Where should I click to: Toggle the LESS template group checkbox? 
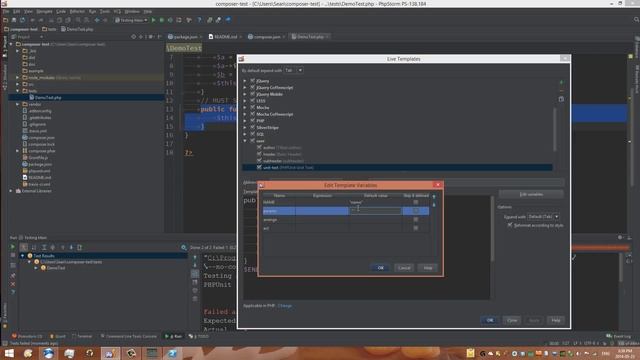[253, 101]
